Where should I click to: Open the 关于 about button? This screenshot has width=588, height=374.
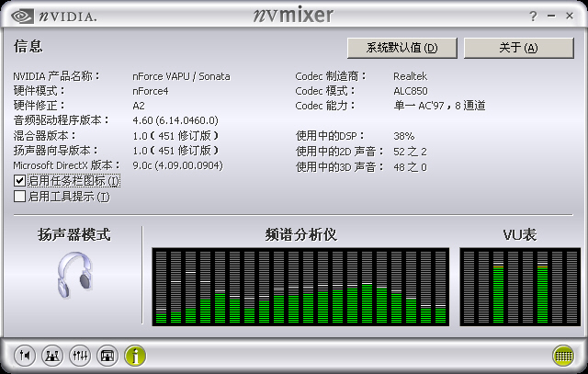coord(518,48)
